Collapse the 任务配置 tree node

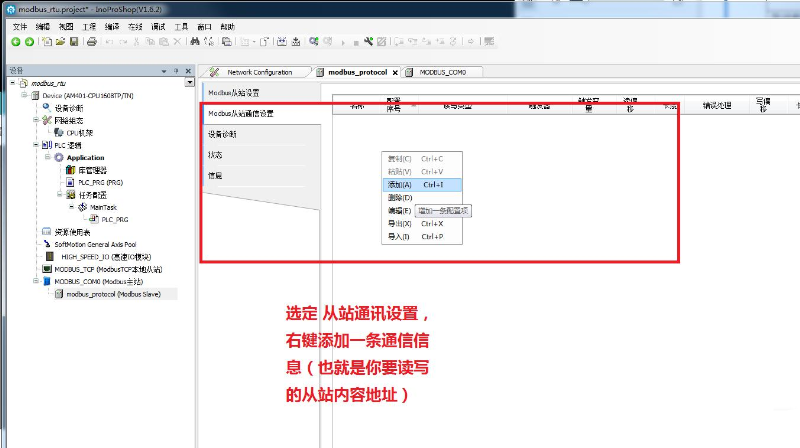point(60,194)
